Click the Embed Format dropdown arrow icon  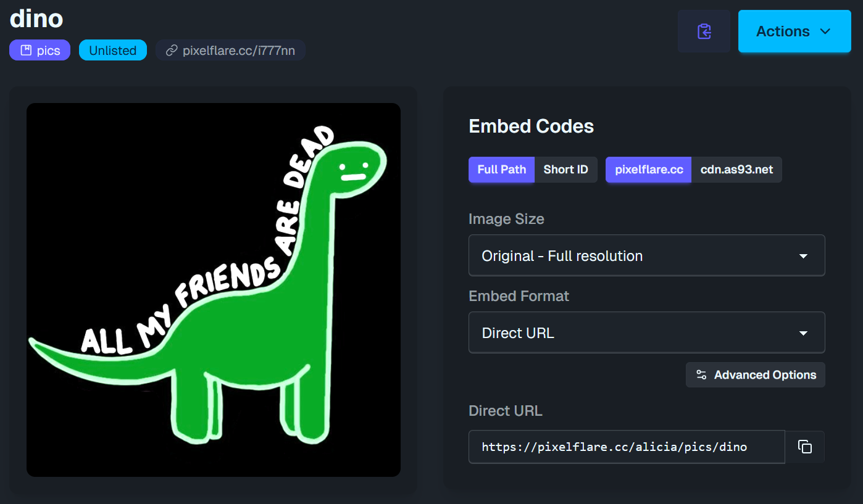point(803,333)
